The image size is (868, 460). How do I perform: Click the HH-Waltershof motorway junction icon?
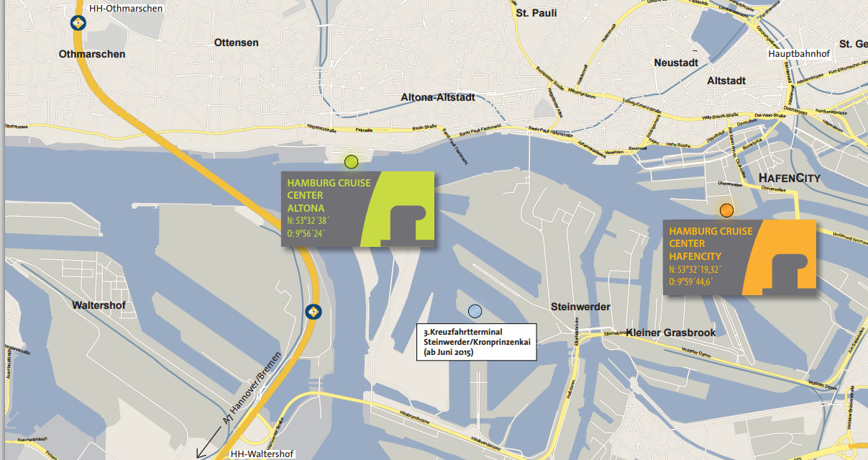point(314,311)
